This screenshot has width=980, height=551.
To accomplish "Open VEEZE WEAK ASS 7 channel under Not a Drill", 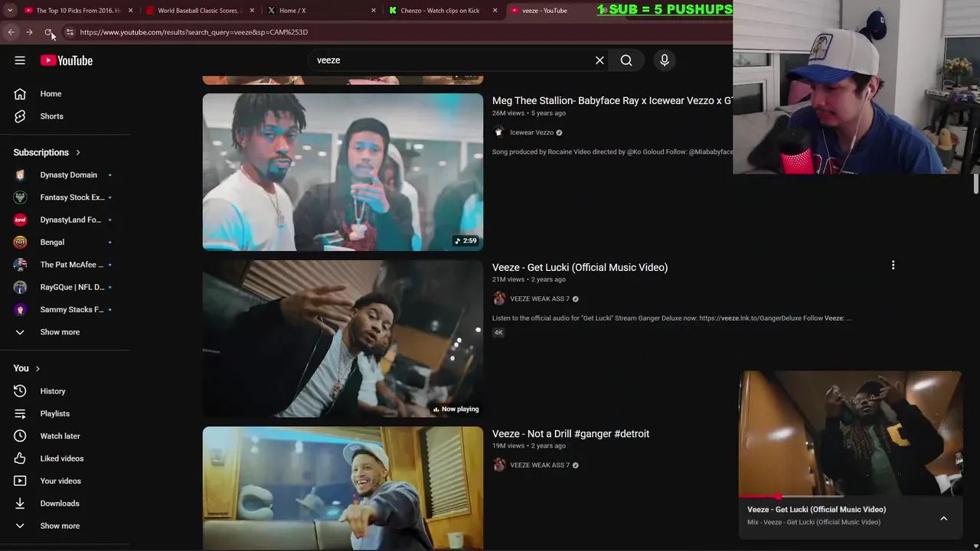I will pos(540,465).
